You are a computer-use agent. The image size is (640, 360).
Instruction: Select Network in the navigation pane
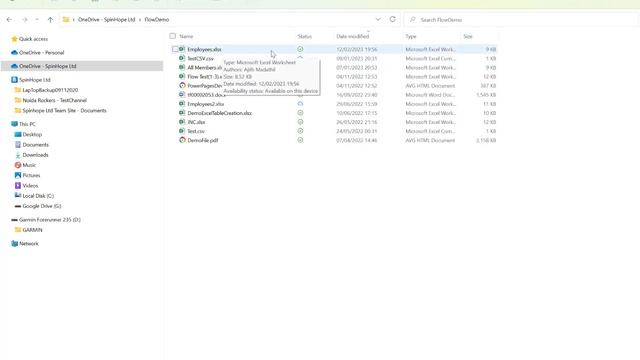coord(29,244)
